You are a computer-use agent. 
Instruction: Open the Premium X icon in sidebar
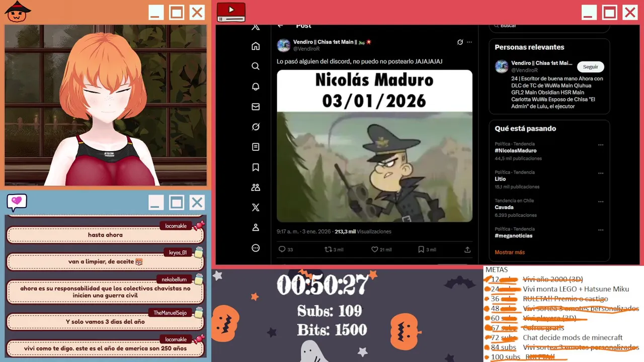pyautogui.click(x=256, y=207)
